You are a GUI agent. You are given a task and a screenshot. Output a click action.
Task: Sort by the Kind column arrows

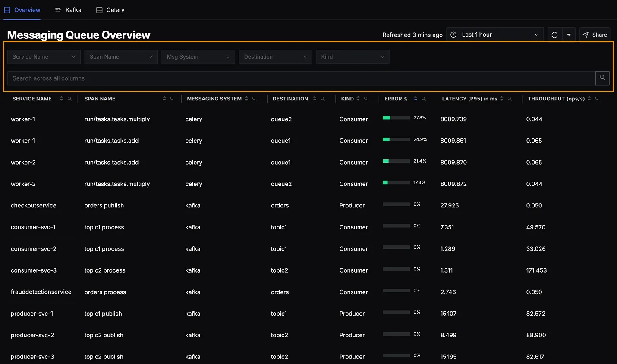(x=358, y=99)
